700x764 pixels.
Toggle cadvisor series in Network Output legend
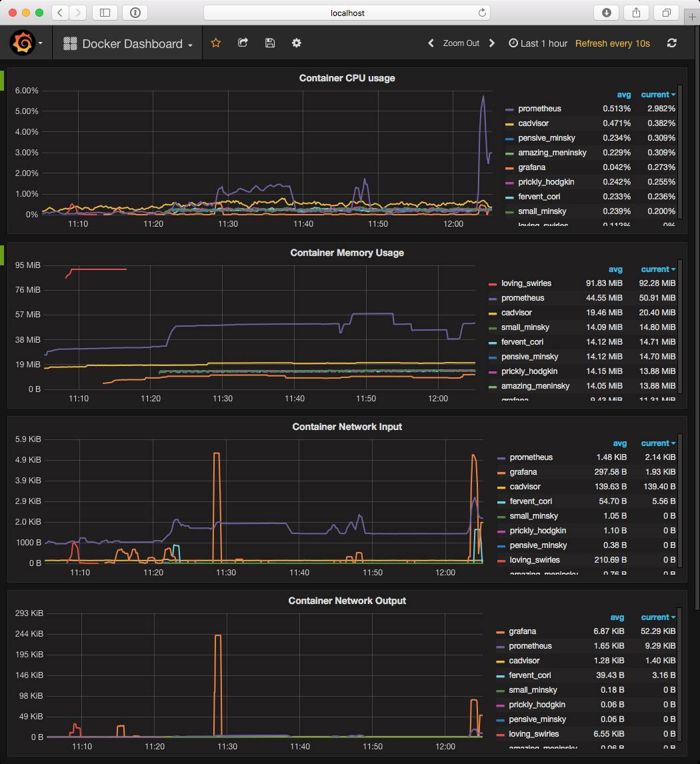coord(523,661)
